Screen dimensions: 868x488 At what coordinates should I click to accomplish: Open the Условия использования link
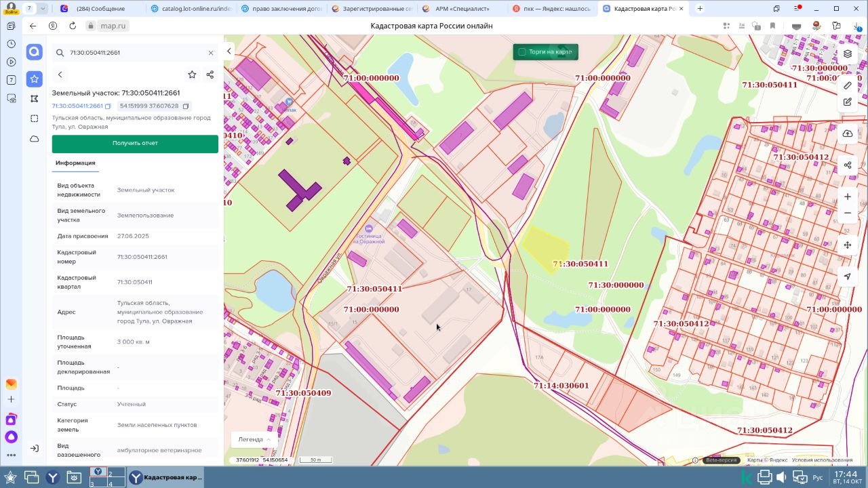tap(822, 460)
